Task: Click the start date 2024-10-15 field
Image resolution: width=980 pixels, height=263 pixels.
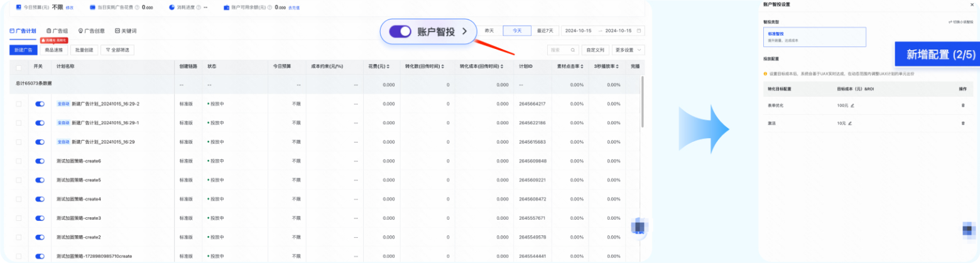Action: click(579, 30)
